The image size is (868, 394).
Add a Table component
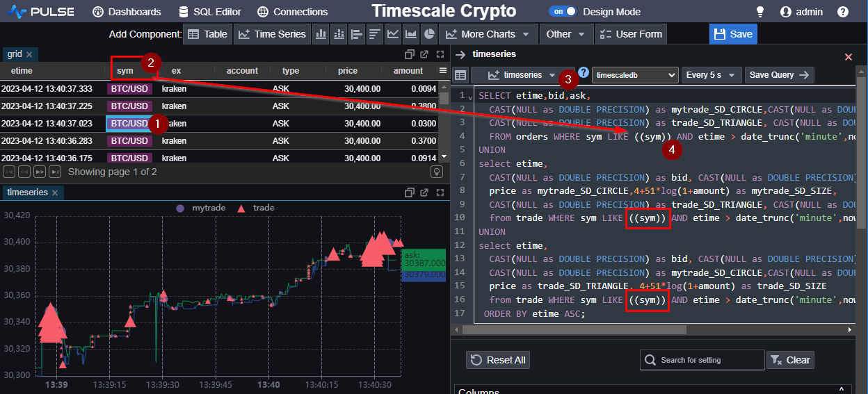coord(208,34)
